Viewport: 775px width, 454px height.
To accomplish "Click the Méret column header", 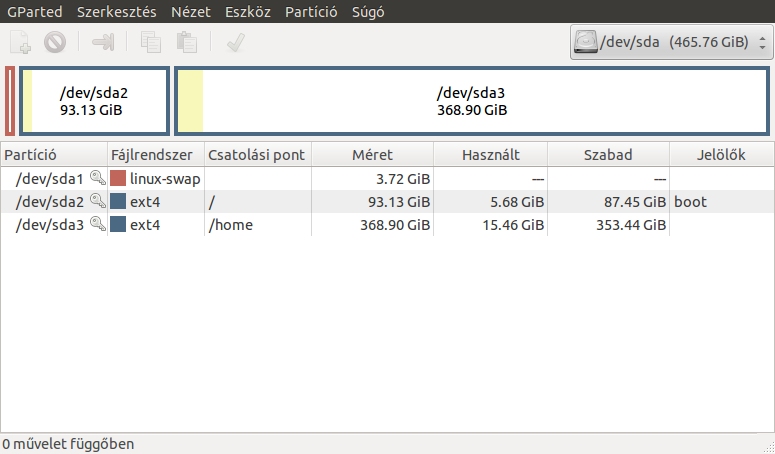I will 373,155.
